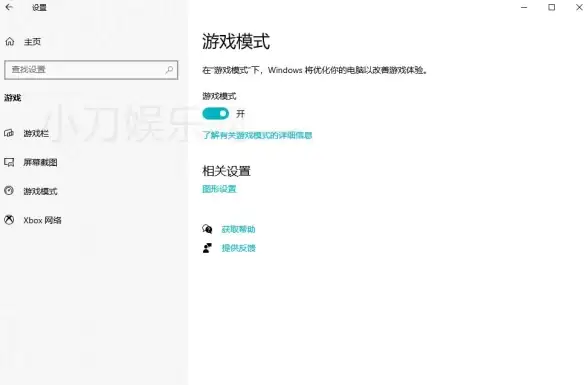Maximize the 设置 window
Viewport: 588px width, 385px height.
coord(552,7)
